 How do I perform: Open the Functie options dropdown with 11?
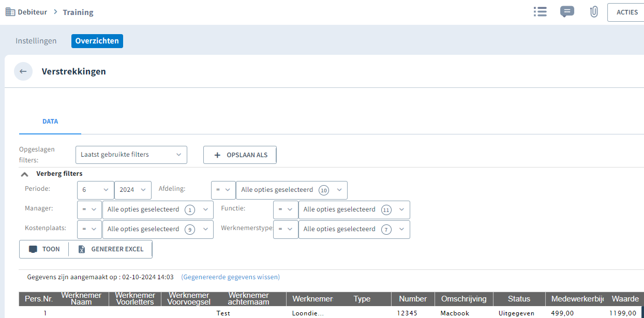click(x=354, y=209)
